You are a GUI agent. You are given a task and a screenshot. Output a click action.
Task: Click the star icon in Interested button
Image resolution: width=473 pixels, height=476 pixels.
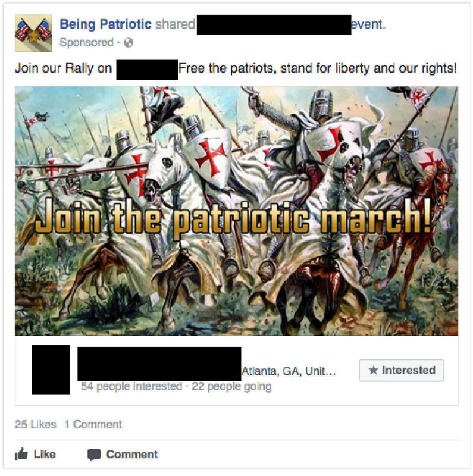[x=374, y=370]
